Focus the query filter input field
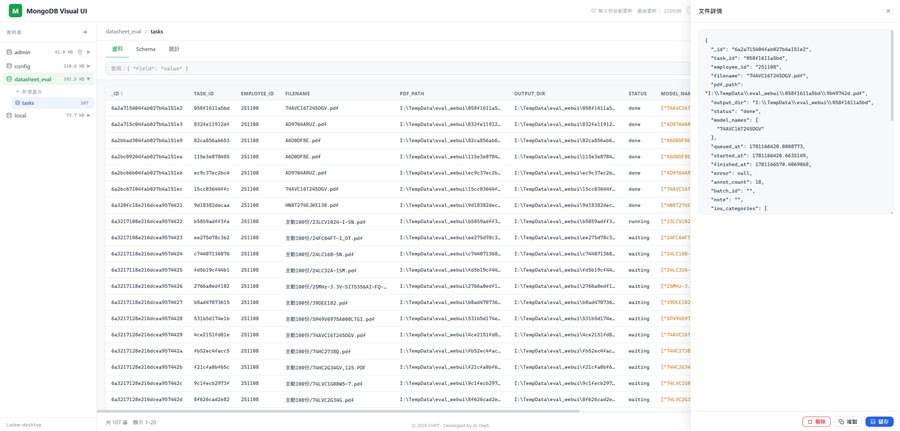Viewport: 900px width, 431px height. 398,69
